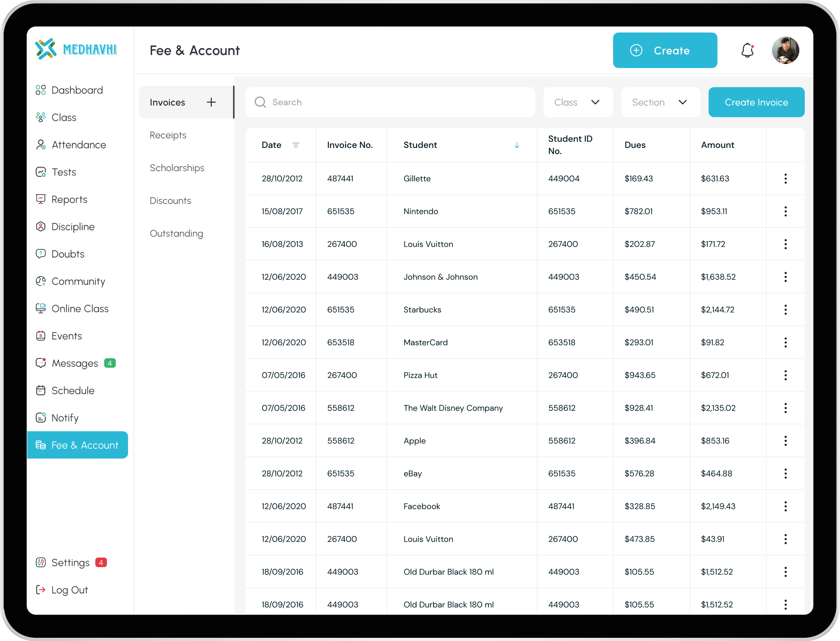Switch to the Receipts tab

168,135
